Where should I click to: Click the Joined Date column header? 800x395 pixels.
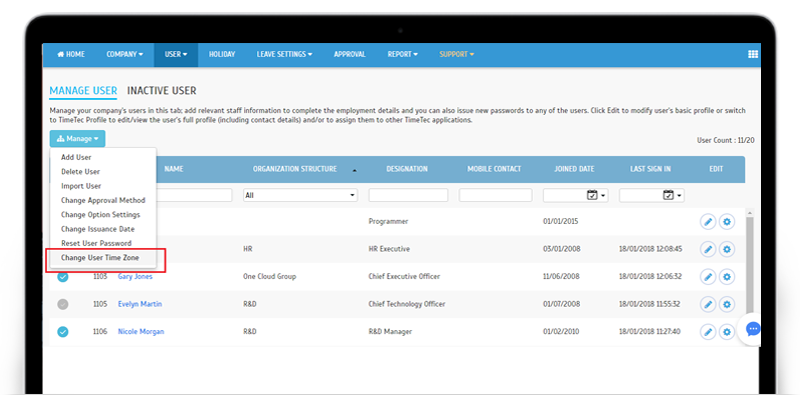pos(574,169)
